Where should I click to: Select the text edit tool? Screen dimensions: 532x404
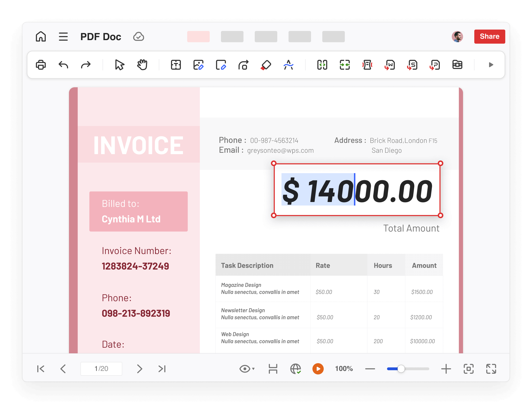[x=175, y=65]
